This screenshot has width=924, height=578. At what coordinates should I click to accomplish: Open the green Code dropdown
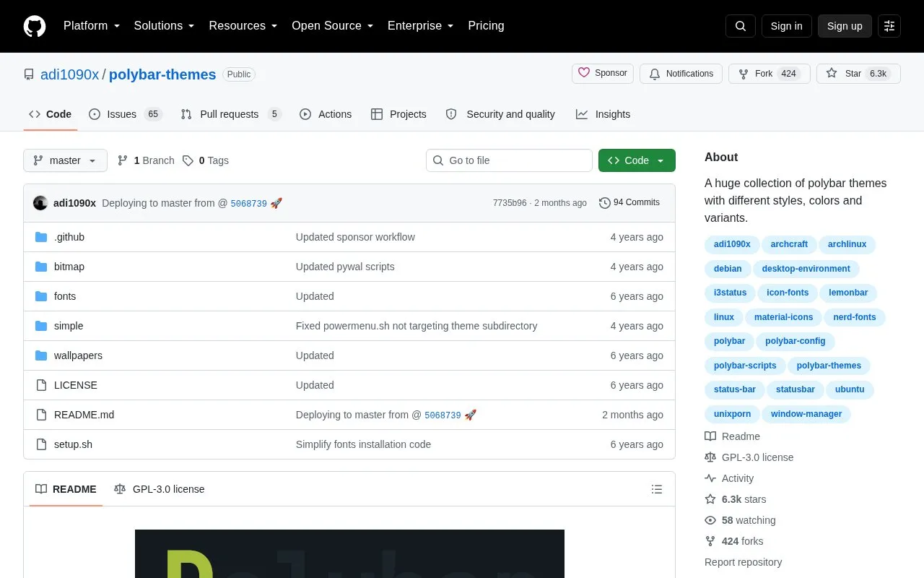tap(637, 160)
